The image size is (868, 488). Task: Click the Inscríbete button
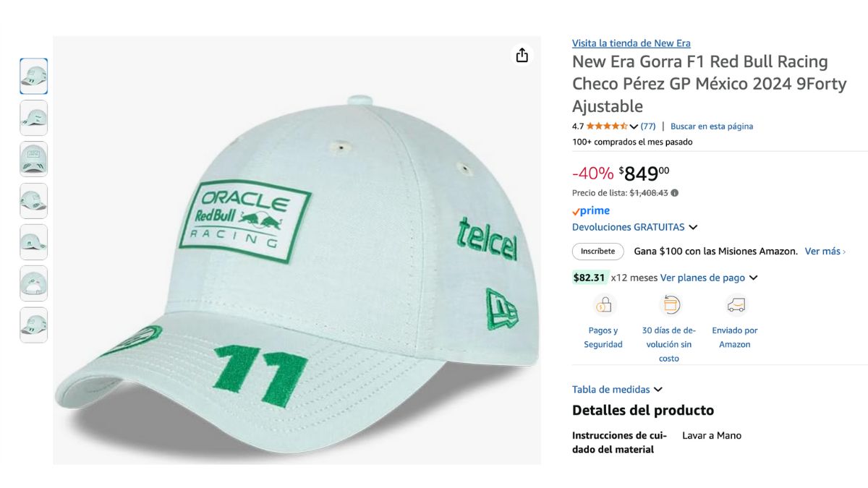coord(598,252)
